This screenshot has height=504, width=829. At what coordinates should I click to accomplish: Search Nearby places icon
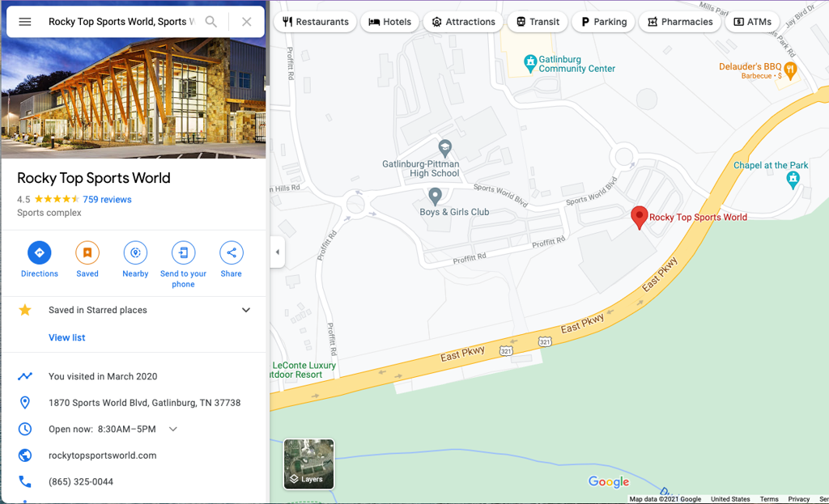[135, 253]
